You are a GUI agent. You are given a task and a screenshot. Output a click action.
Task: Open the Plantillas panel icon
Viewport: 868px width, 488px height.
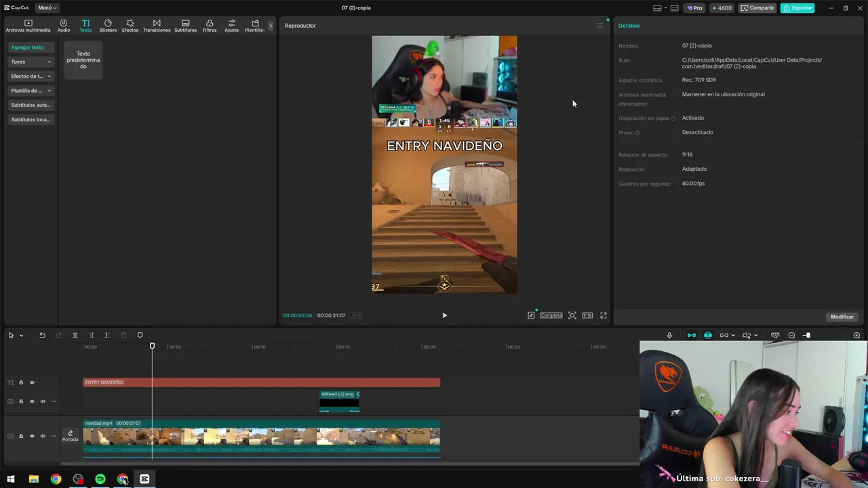click(x=255, y=26)
